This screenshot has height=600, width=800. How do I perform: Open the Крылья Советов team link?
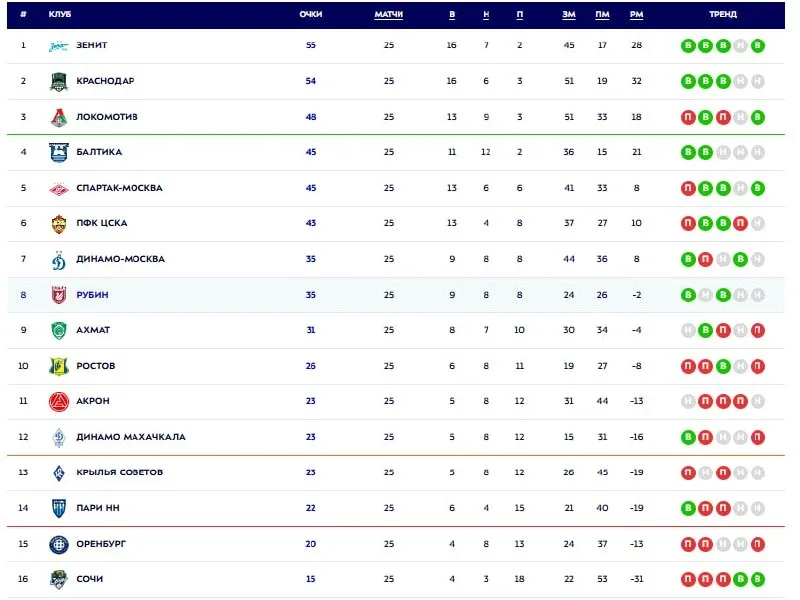[118, 472]
